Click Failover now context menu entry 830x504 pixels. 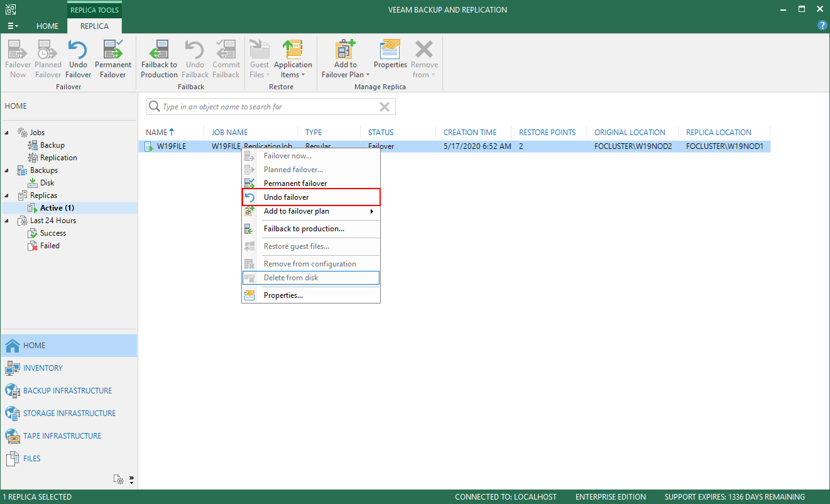tap(311, 156)
